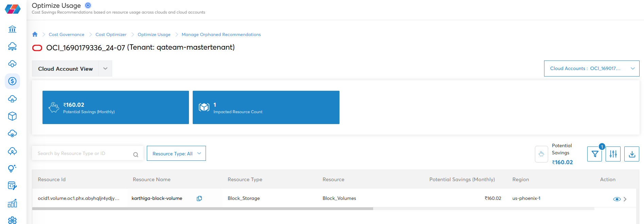View details with eye icon for karthiga-block-volume
644x224 pixels.
coord(617,199)
